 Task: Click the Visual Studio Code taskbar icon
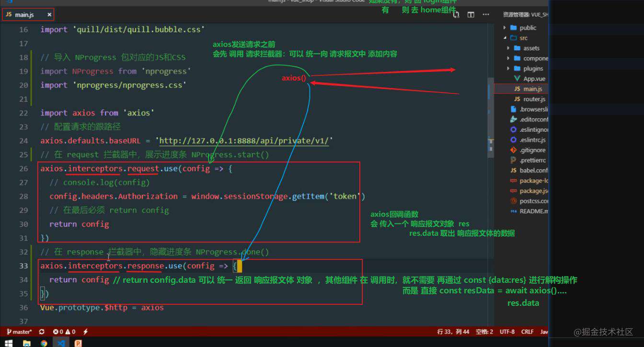(x=61, y=343)
